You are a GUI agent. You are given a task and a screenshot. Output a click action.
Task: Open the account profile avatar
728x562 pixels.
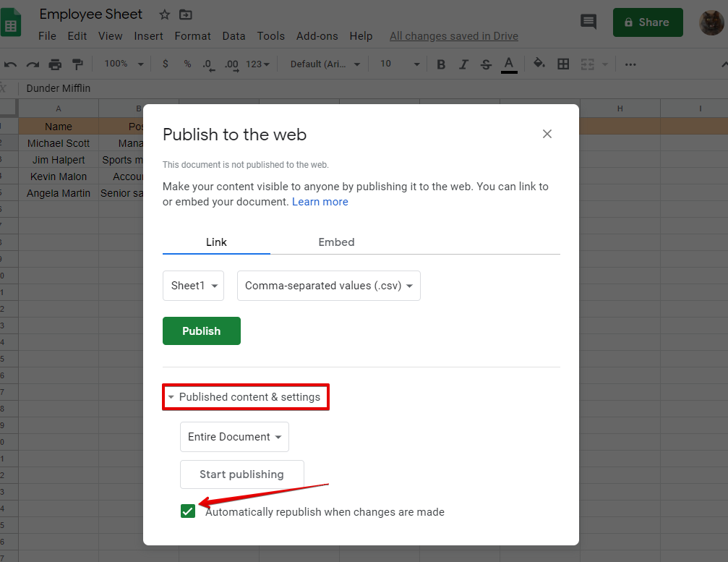tap(711, 22)
